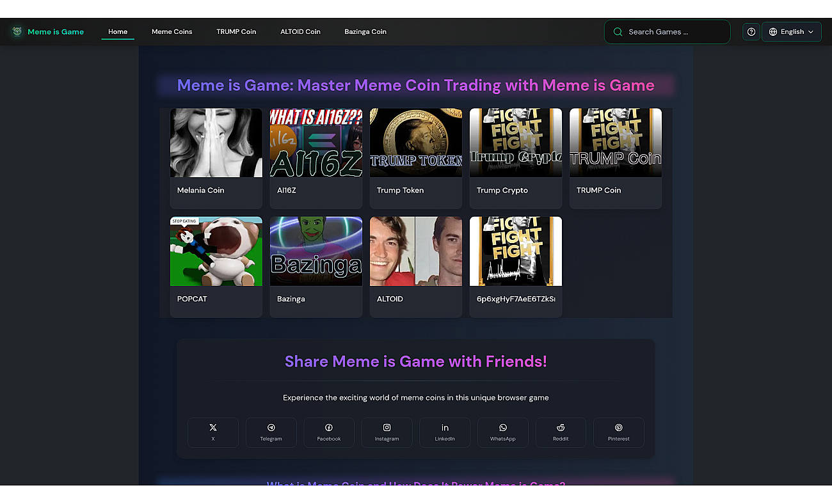The width and height of the screenshot is (832, 504).
Task: Click the Melania Coin title text
Action: tap(200, 190)
